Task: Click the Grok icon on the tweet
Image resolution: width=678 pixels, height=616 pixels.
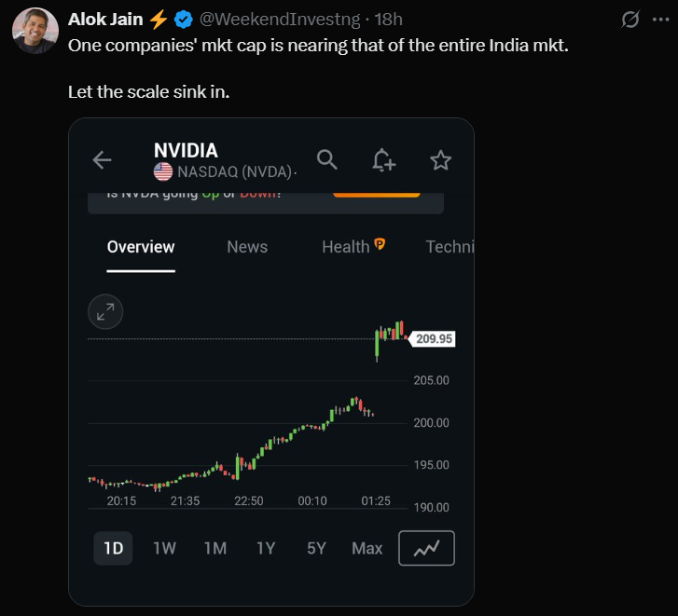Action: pyautogui.click(x=630, y=20)
